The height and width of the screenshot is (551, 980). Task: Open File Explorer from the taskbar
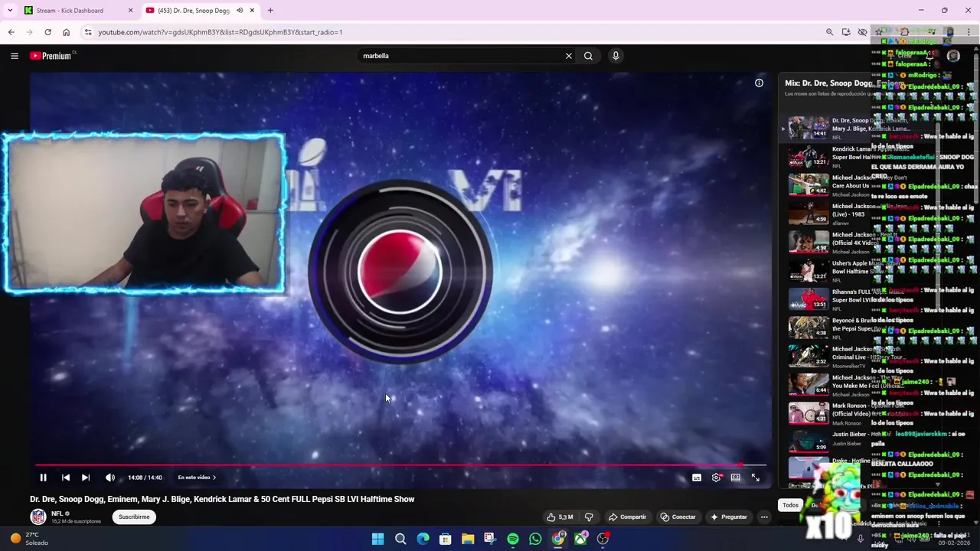pos(468,540)
